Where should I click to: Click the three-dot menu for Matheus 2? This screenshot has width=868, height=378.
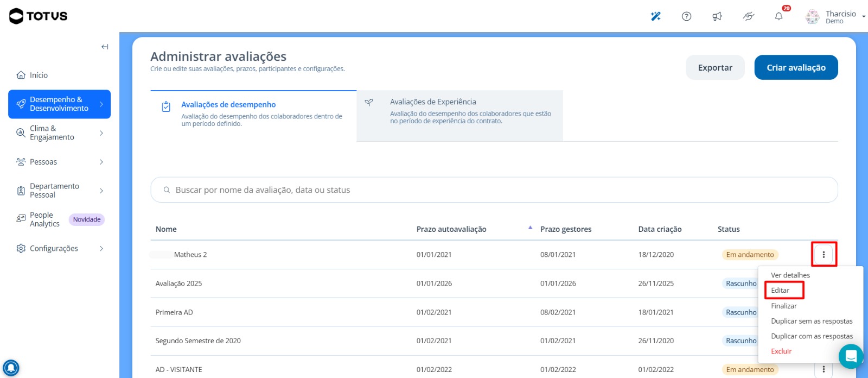[824, 254]
